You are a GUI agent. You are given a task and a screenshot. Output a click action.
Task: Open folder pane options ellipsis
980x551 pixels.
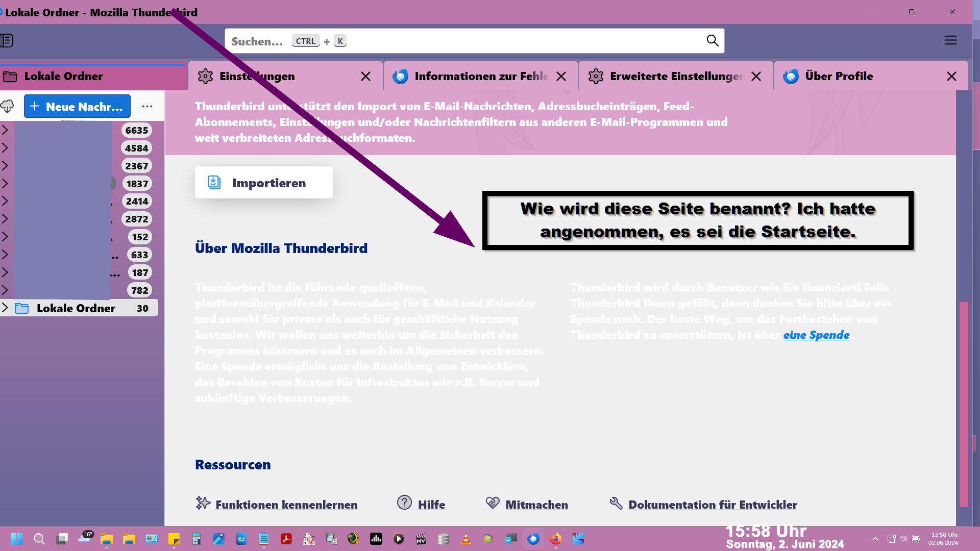click(147, 106)
